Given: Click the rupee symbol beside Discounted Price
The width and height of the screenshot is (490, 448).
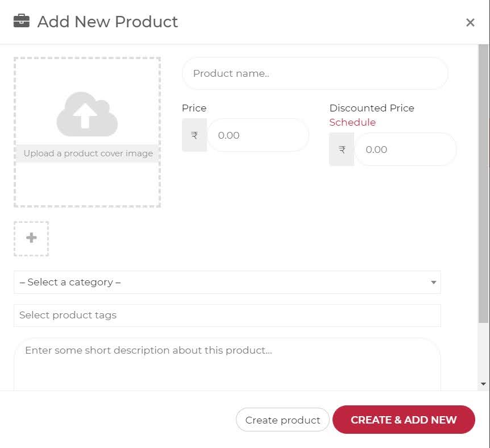Looking at the screenshot, I should tap(342, 150).
